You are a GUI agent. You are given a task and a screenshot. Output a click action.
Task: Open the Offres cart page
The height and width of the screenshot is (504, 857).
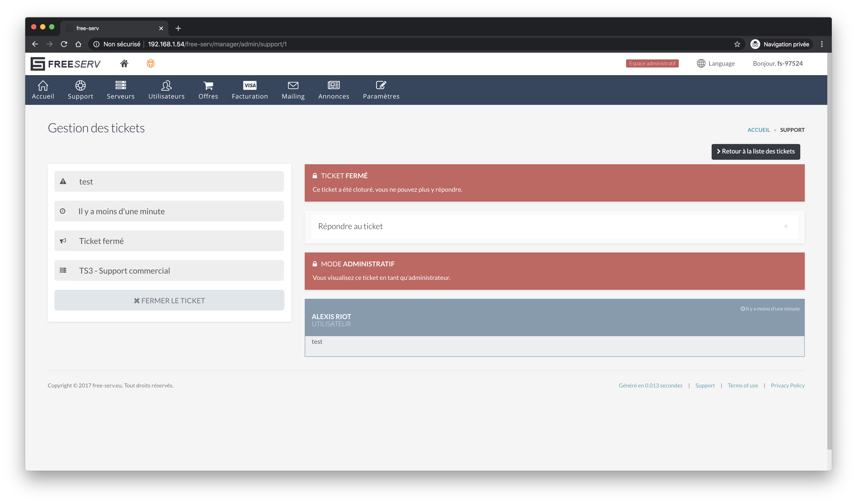click(x=208, y=90)
